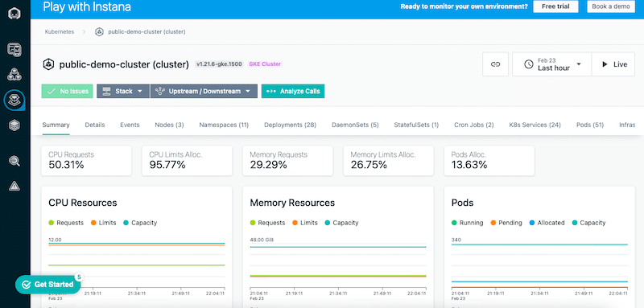Select the Summary tab
This screenshot has height=308, width=644.
click(x=56, y=125)
